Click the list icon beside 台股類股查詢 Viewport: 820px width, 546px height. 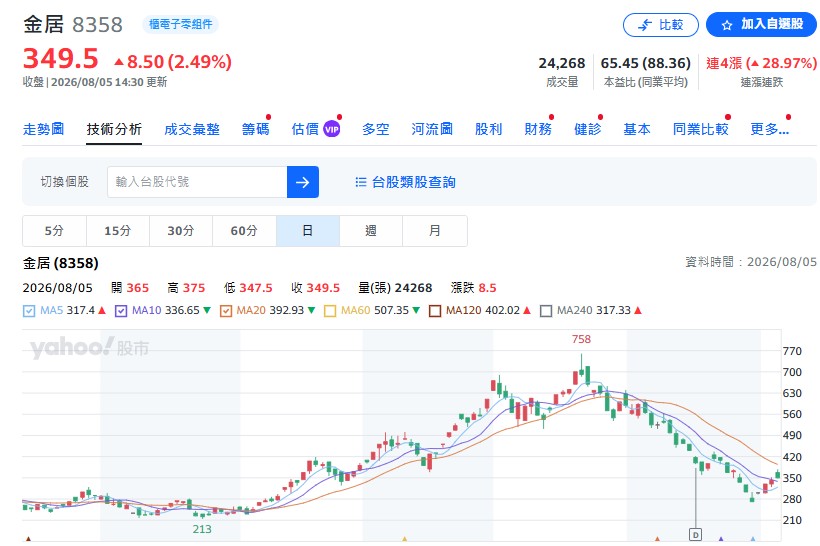[361, 182]
